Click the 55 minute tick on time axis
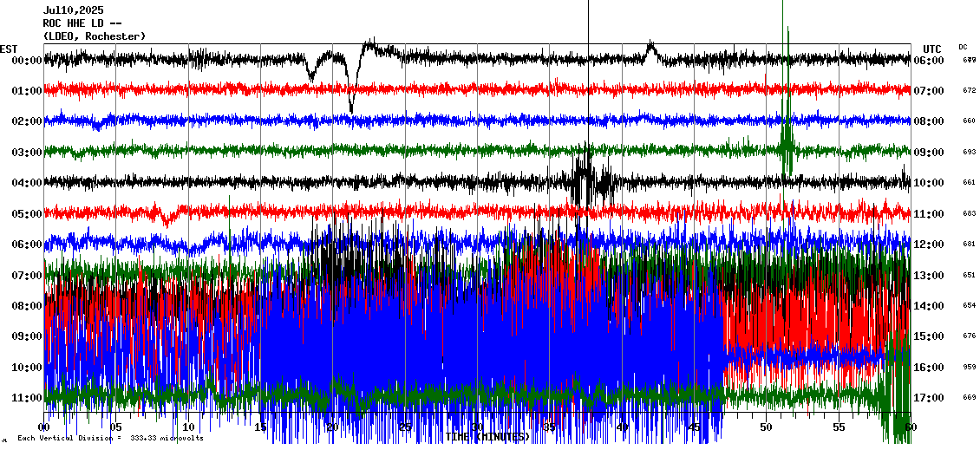The image size is (980, 450). [x=839, y=428]
